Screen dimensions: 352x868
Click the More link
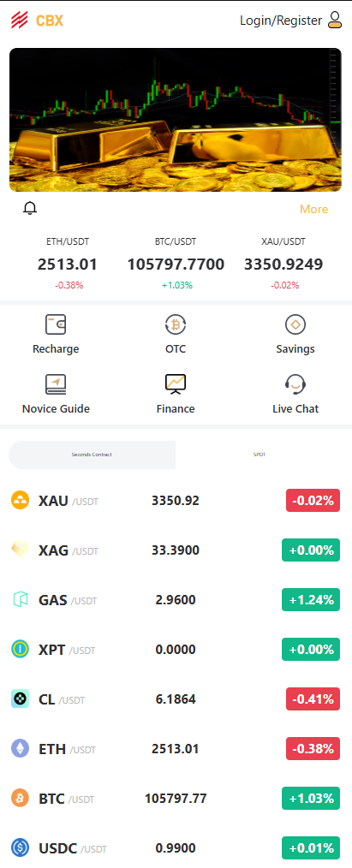tap(313, 209)
